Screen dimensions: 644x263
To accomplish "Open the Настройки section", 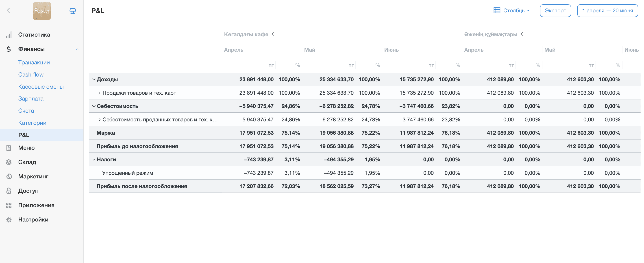I will coord(33,219).
